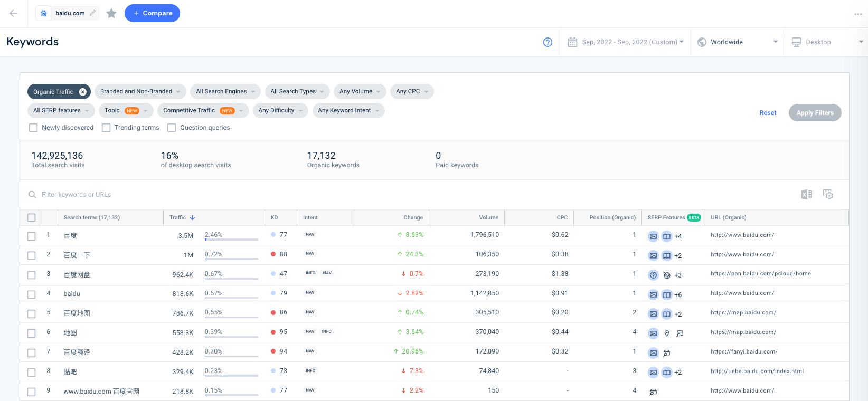Open the Any Difficulty dropdown

pos(280,110)
